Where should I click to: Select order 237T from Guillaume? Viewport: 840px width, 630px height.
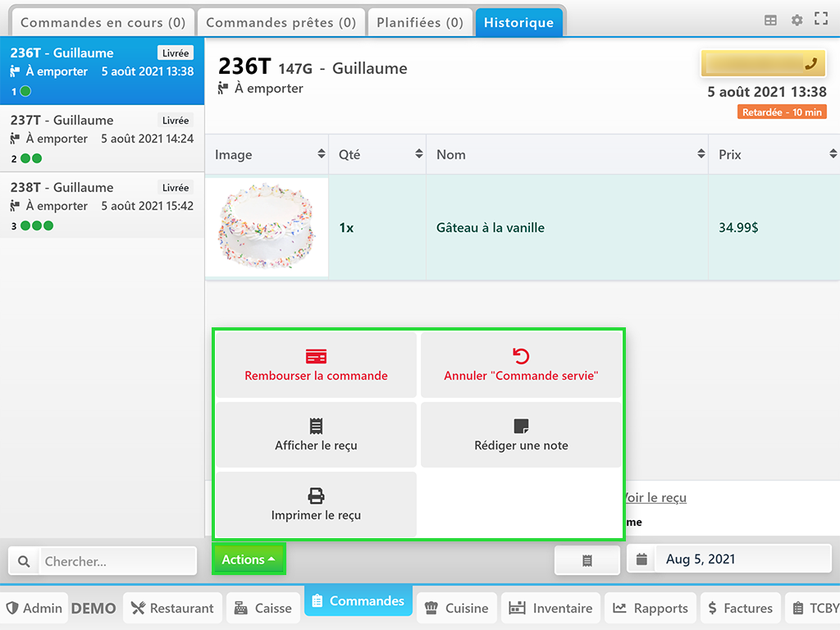pyautogui.click(x=102, y=139)
